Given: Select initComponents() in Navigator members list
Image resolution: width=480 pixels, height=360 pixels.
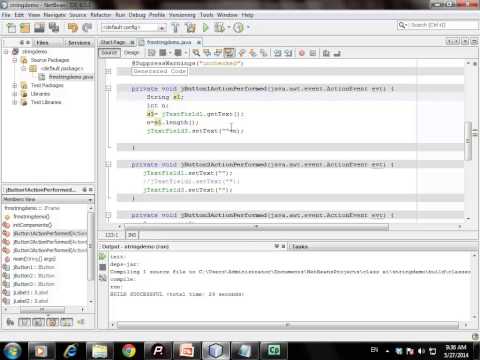Looking at the screenshot, I should pyautogui.click(x=32, y=225).
